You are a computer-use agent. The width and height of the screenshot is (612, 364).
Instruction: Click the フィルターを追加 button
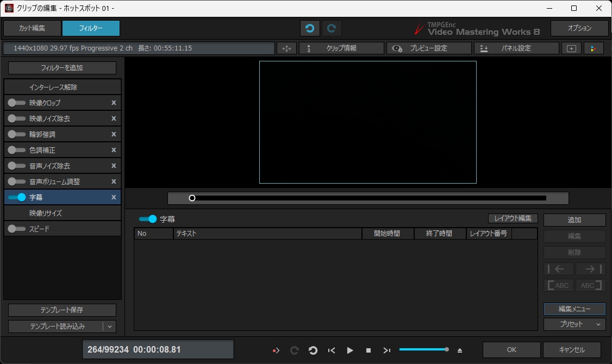62,68
